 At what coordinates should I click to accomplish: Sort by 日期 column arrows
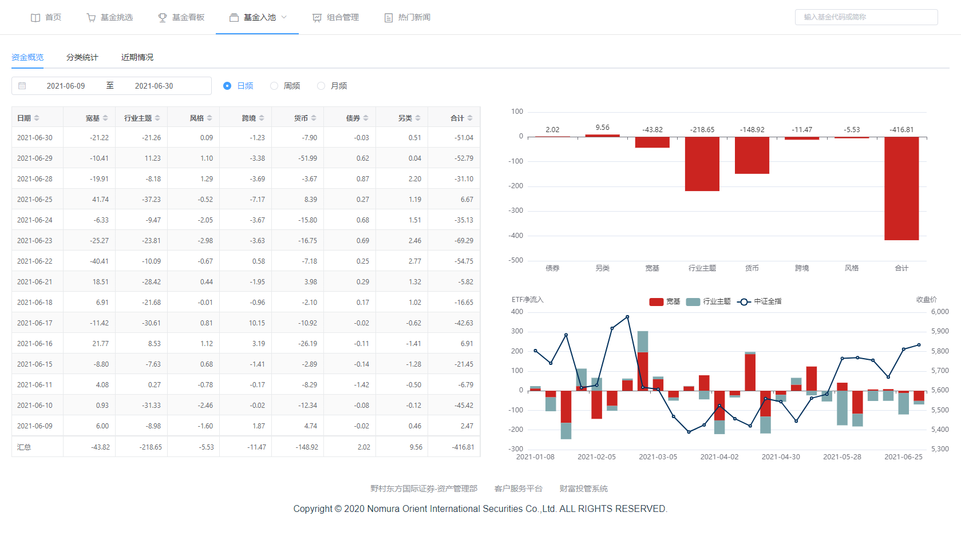tap(37, 118)
